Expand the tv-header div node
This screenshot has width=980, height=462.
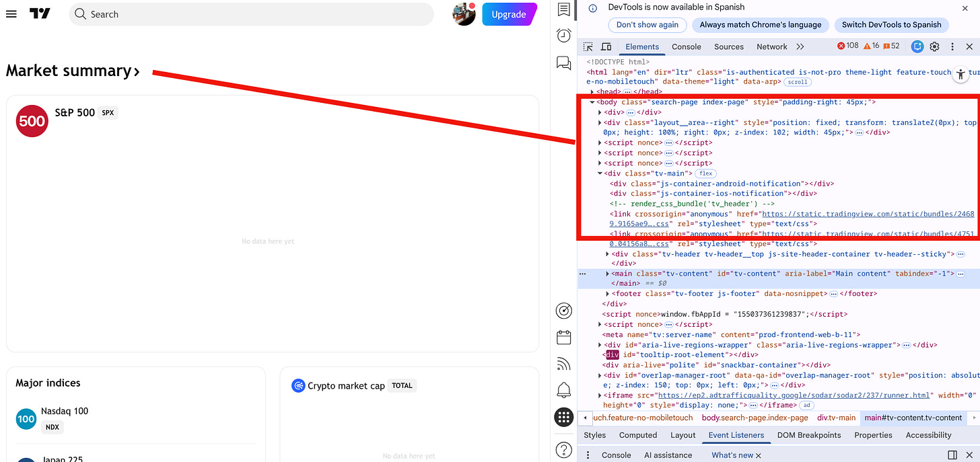coord(607,254)
